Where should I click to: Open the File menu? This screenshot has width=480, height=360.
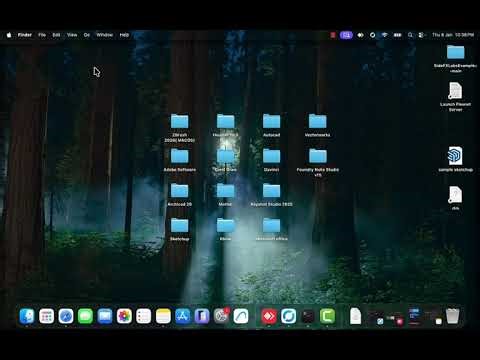42,35
